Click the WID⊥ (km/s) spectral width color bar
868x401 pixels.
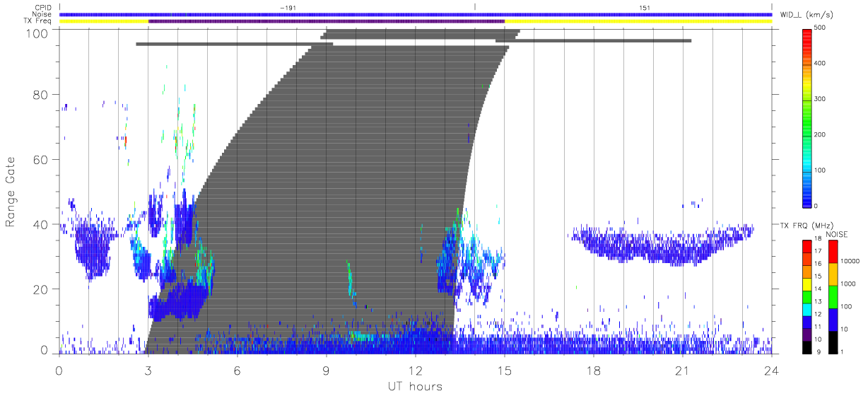[807, 117]
